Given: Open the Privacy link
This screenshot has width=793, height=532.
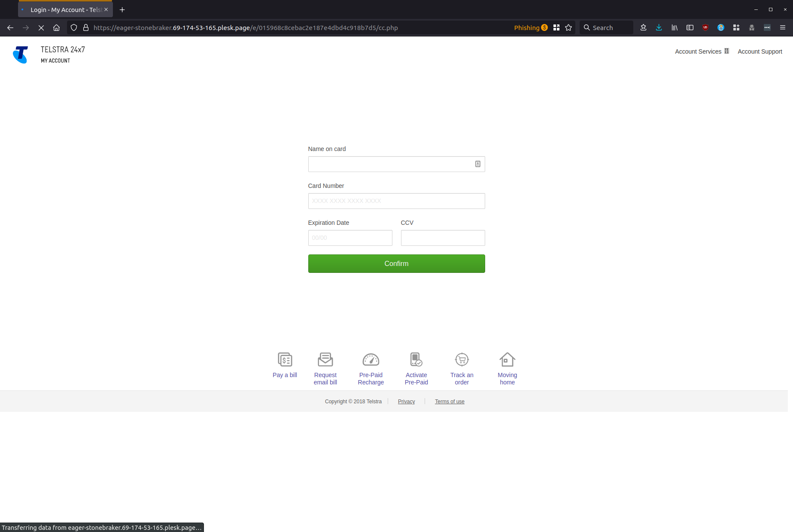Looking at the screenshot, I should 406,402.
